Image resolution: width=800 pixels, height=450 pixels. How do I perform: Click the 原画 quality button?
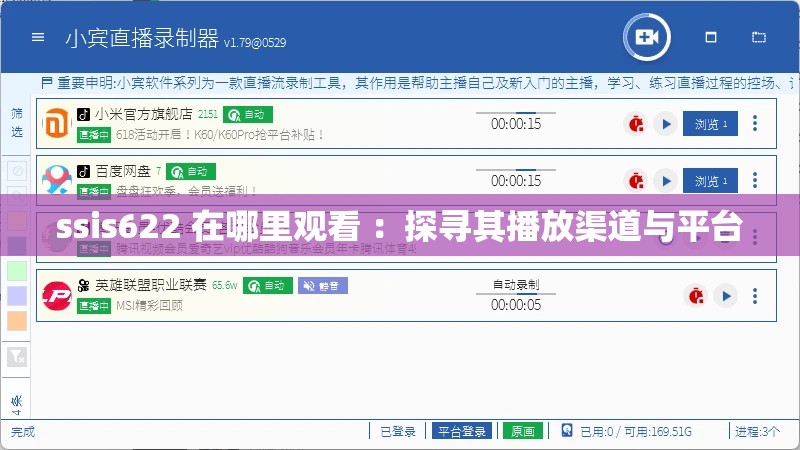(x=522, y=431)
